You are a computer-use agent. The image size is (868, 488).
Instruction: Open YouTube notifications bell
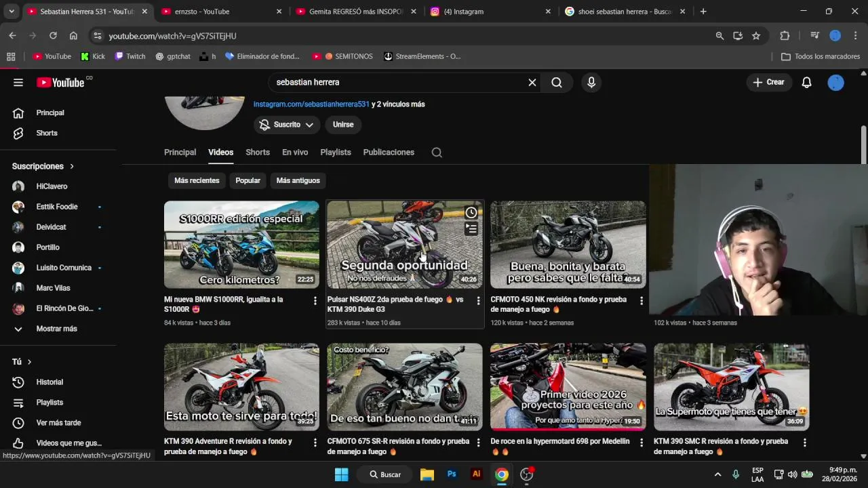pyautogui.click(x=806, y=83)
